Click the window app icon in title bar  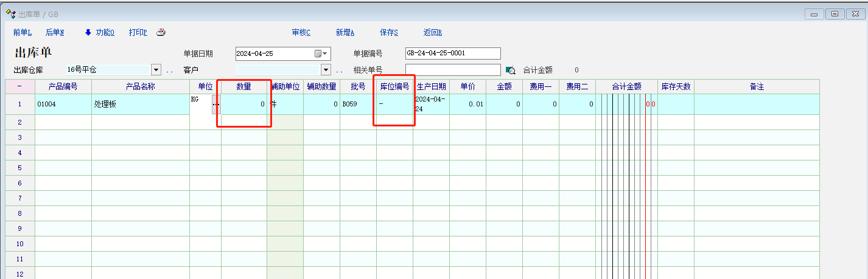click(x=10, y=14)
